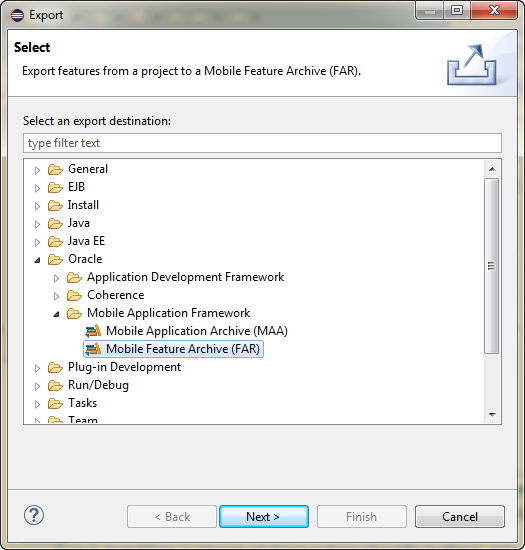Select the Install tree item
Viewport: 525px width, 550px height.
pos(83,205)
